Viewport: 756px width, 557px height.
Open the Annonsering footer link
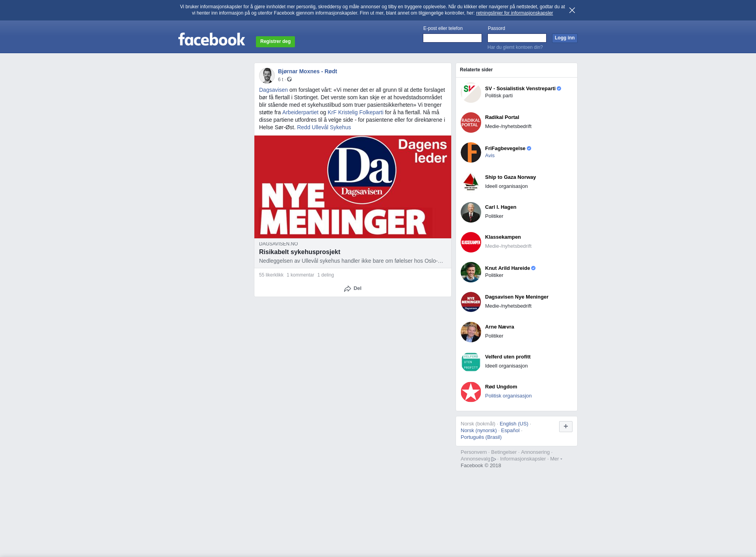535,452
